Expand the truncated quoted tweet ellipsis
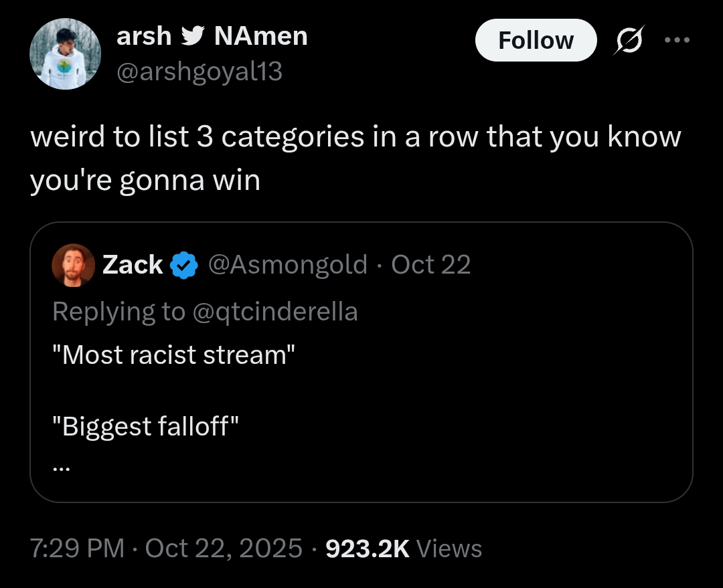The width and height of the screenshot is (723, 588). [x=62, y=468]
